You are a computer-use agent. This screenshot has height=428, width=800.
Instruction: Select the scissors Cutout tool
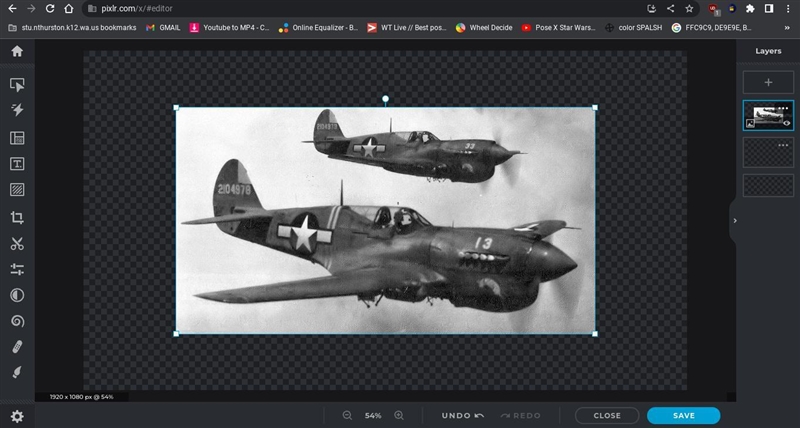pos(17,244)
